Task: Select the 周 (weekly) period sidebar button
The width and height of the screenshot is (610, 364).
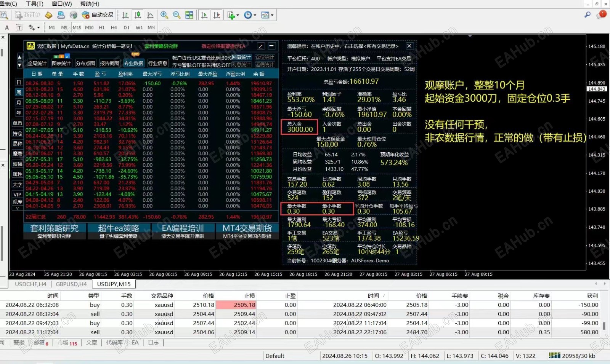Action: tap(18, 93)
